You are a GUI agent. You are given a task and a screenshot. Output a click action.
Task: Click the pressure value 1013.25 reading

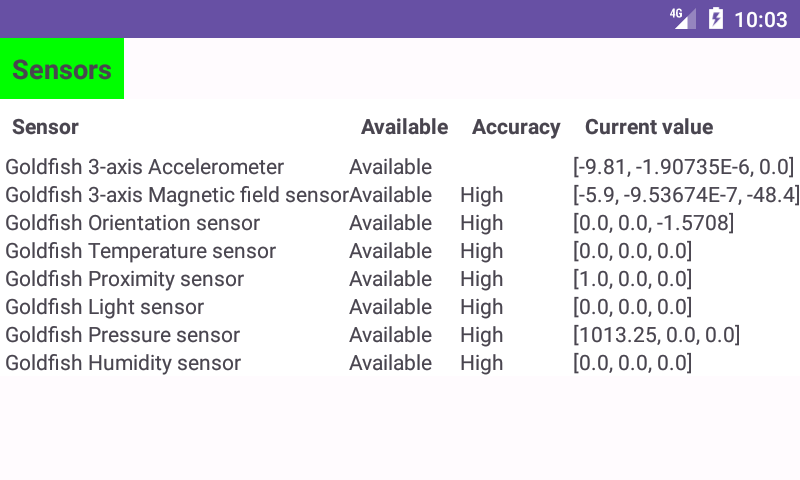click(x=656, y=335)
